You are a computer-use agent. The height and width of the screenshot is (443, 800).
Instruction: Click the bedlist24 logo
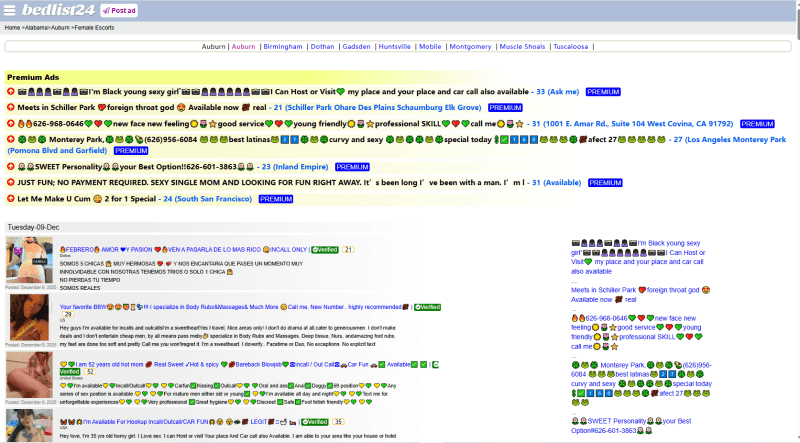tap(59, 10)
